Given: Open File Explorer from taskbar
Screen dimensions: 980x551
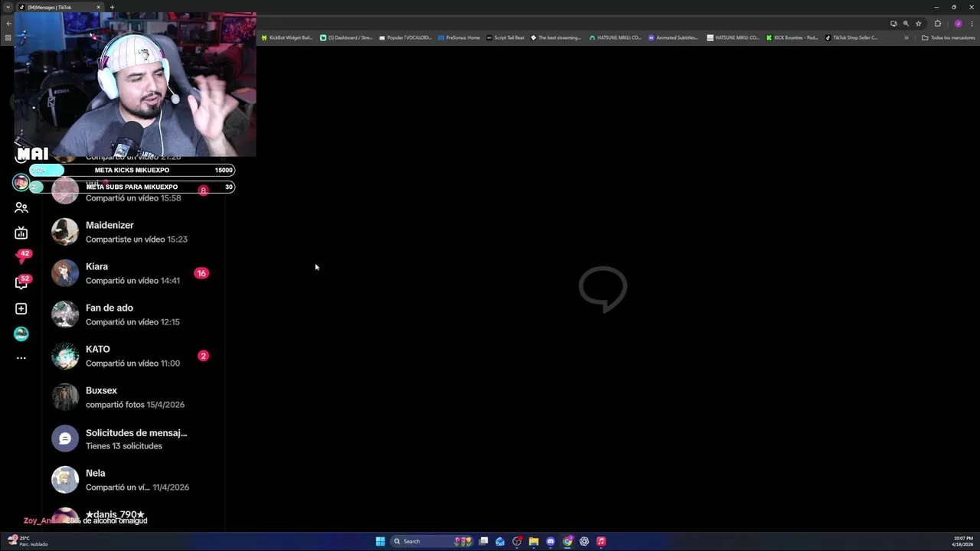Looking at the screenshot, I should (534, 541).
